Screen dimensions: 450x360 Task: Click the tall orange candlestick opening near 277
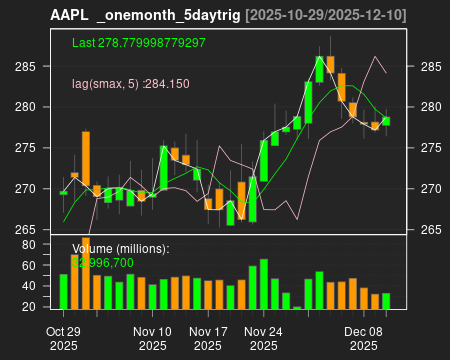[x=86, y=159]
